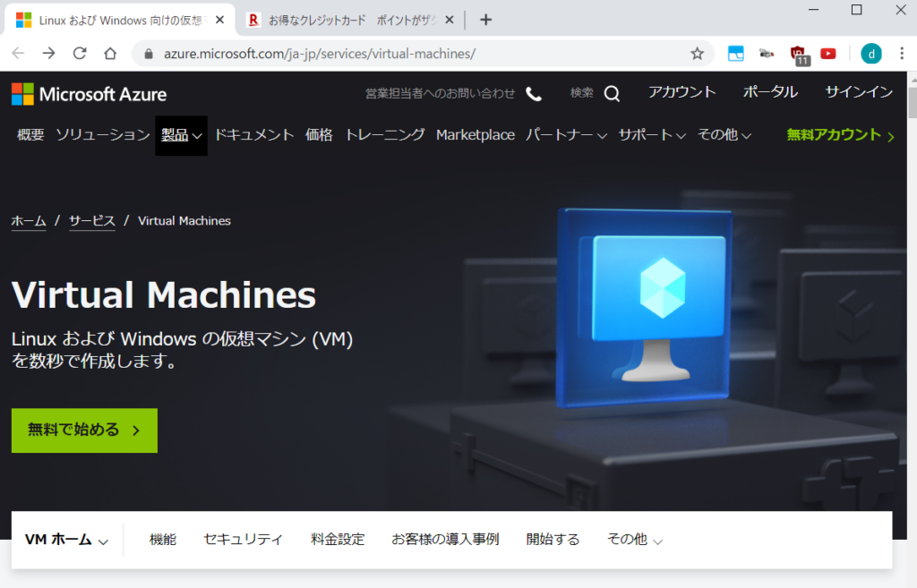Expand the VM ホーム dropdown
Image resolution: width=917 pixels, height=588 pixels.
coord(66,540)
